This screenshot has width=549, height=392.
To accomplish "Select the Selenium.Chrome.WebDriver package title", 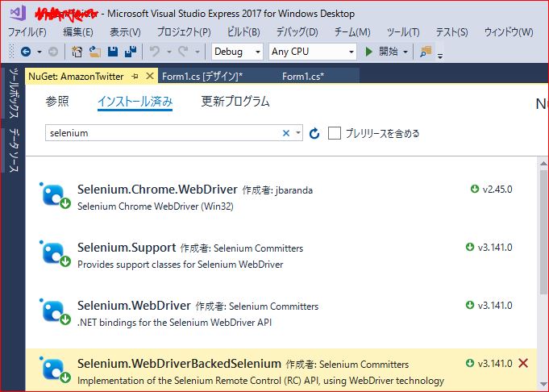I will (x=157, y=190).
